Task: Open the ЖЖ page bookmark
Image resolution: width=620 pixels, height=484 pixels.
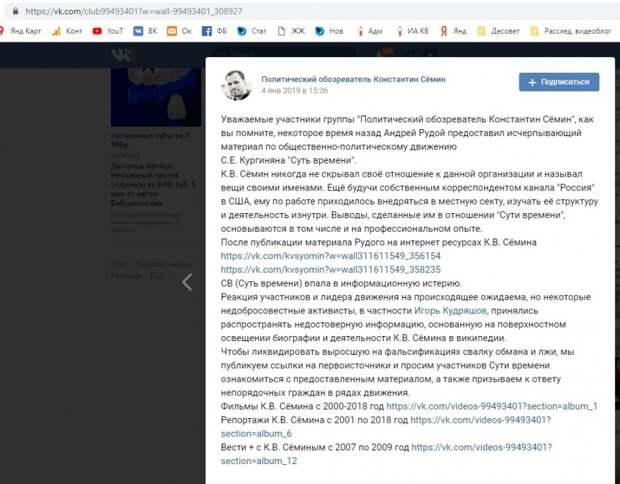Action: (x=291, y=31)
